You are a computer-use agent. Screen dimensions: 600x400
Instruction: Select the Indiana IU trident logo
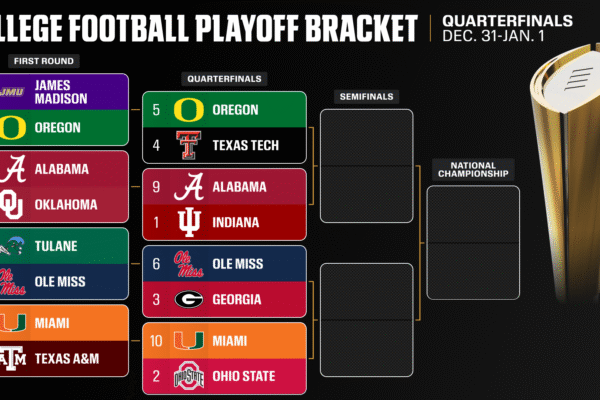point(188,222)
